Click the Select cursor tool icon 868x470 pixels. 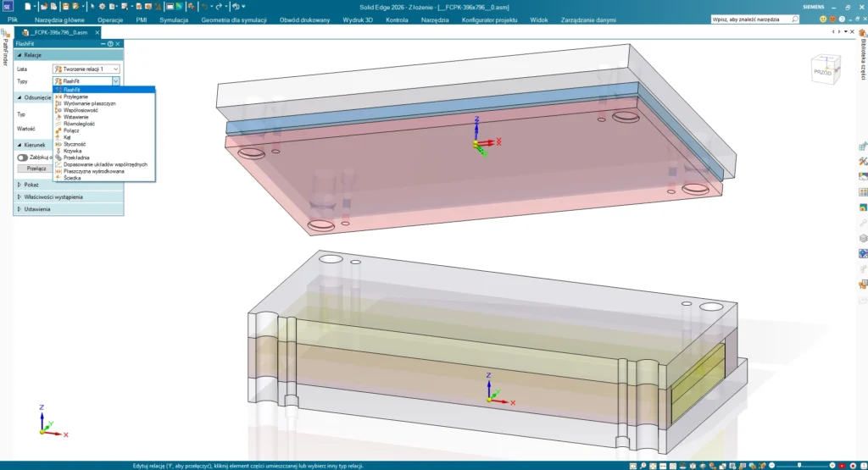91,6
